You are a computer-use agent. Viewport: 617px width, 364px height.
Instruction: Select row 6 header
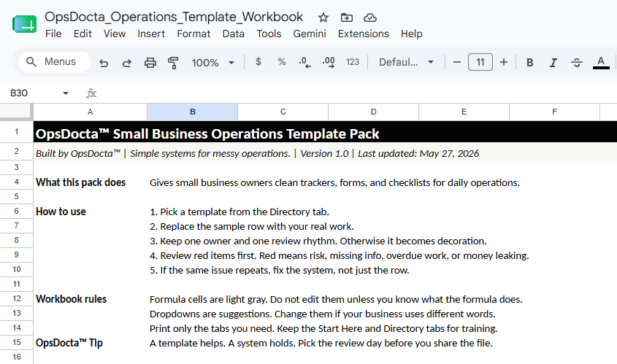click(17, 211)
